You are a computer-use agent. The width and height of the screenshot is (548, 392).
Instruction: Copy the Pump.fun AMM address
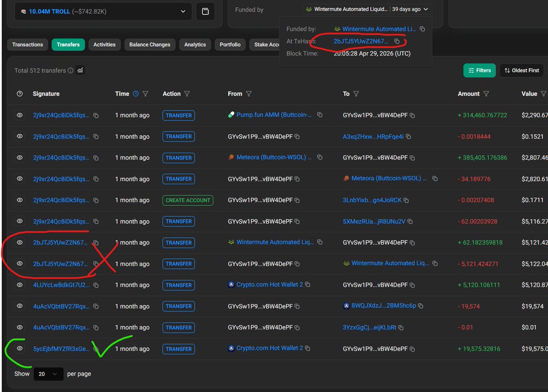click(320, 115)
